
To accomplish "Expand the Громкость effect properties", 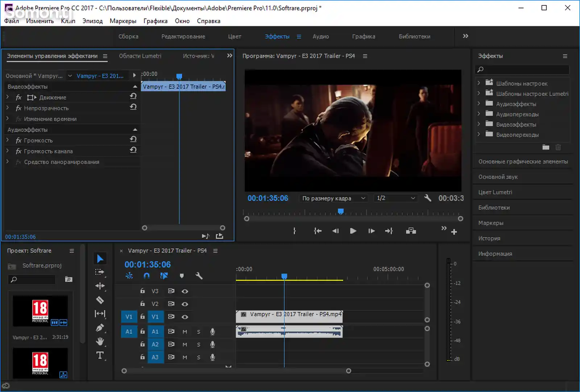I will (8, 140).
